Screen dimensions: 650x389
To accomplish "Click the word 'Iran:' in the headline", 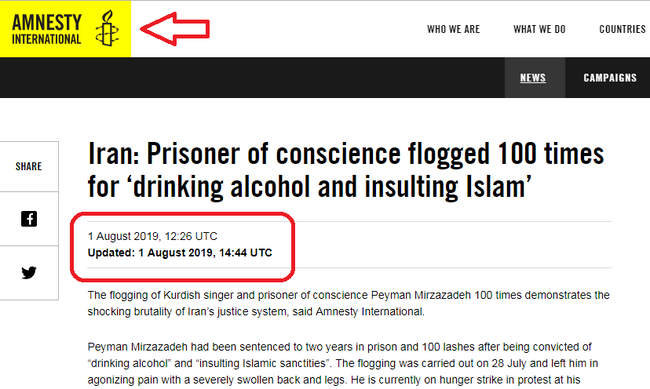I will pos(114,154).
